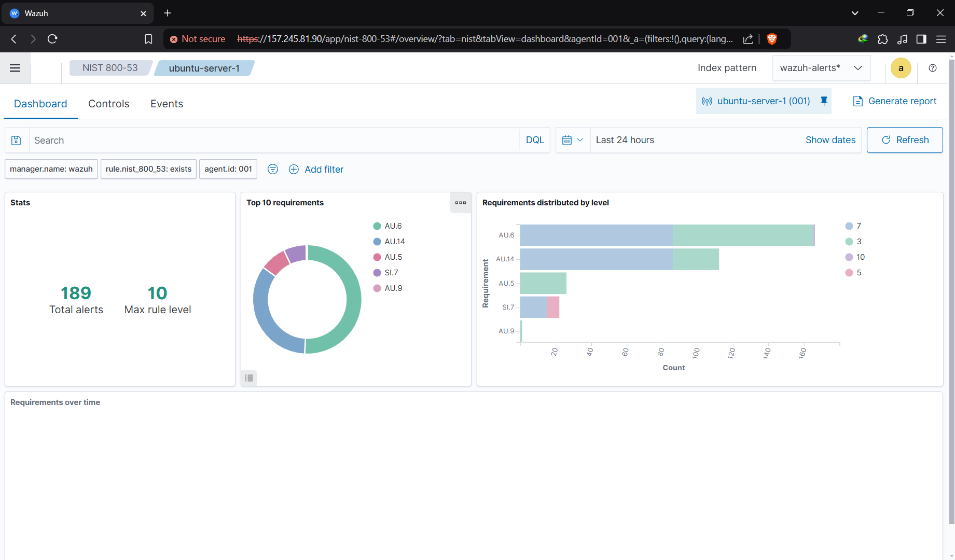The width and height of the screenshot is (955, 560).
Task: Toggle level 3 in bar chart legend
Action: pos(853,242)
